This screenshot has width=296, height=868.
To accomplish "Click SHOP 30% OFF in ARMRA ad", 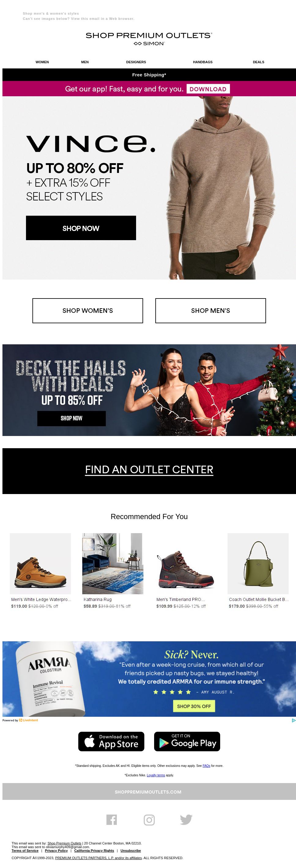I will click(194, 706).
